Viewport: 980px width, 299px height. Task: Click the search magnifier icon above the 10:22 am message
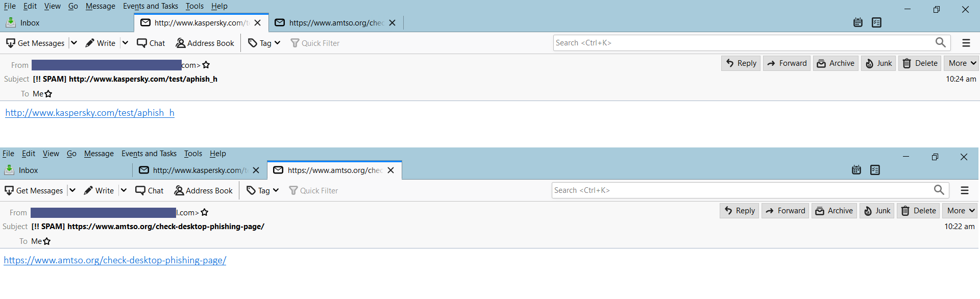(939, 190)
